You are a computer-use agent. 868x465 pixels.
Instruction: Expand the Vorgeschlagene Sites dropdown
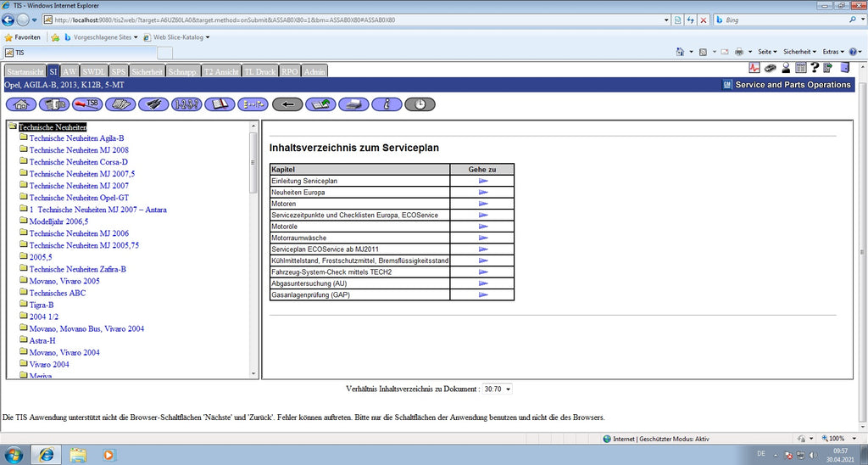coord(136,37)
